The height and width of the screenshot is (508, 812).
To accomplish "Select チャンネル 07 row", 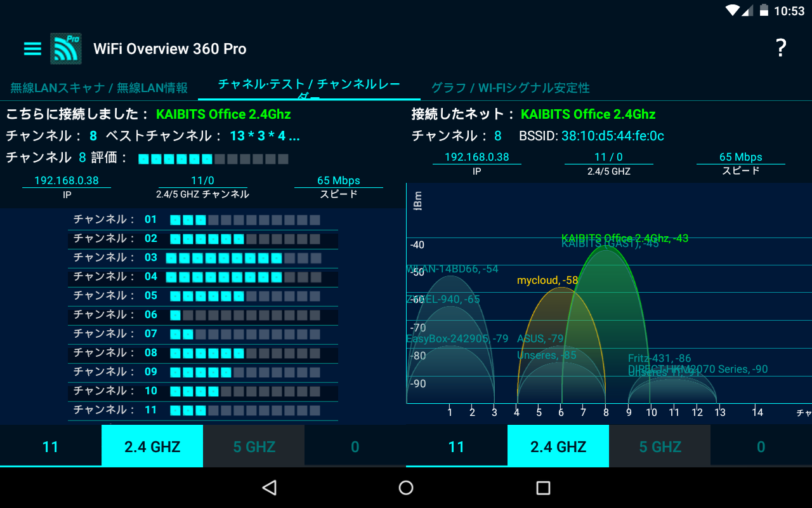I will [x=203, y=334].
